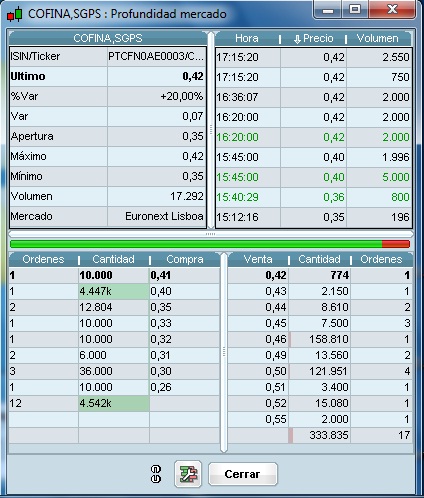Select the bid price 0,33
Image resolution: width=424 pixels, height=498 pixels.
click(x=161, y=323)
